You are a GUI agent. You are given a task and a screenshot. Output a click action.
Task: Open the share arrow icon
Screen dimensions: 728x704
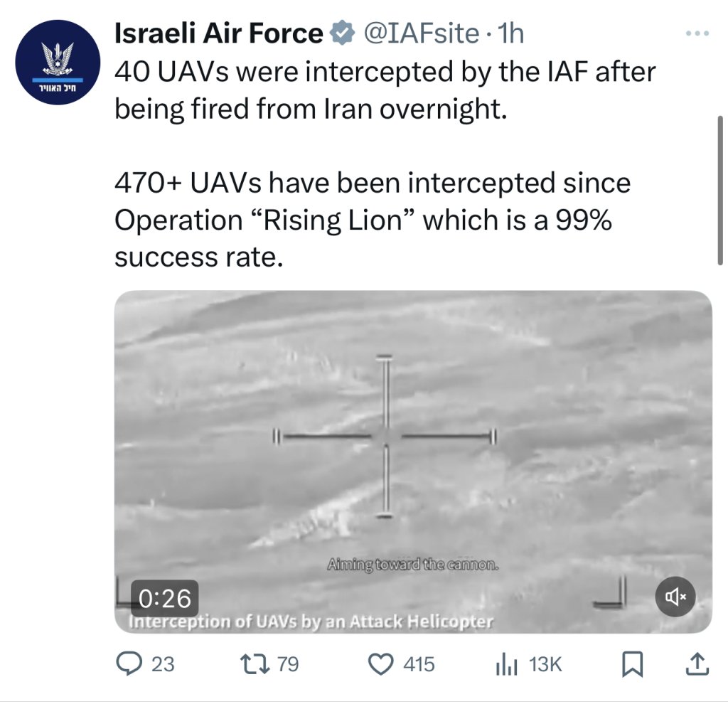coord(697,663)
